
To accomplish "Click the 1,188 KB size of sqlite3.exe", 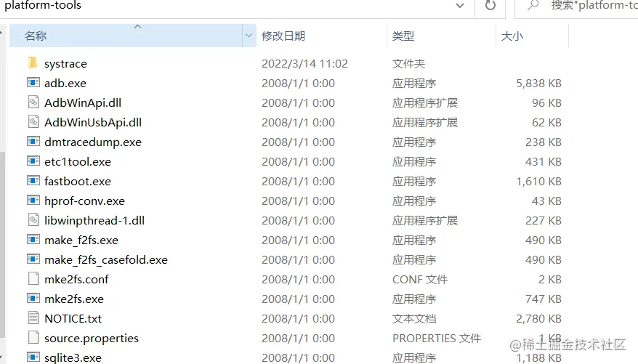I will coord(538,358).
